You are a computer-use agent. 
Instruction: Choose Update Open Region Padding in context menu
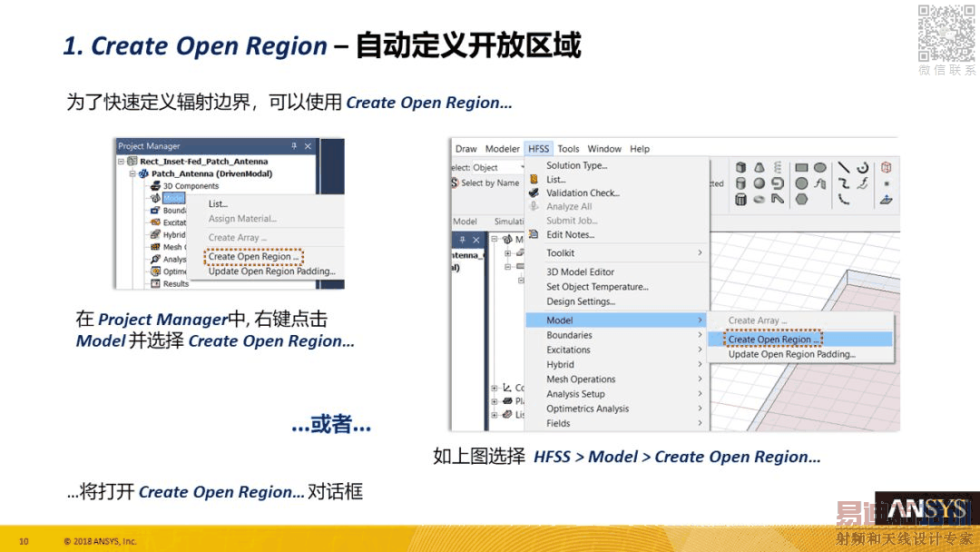pos(272,271)
